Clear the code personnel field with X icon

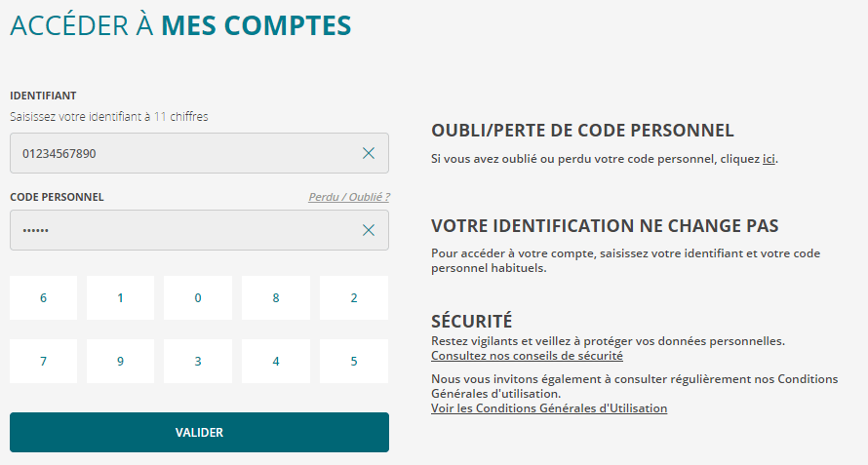(369, 230)
